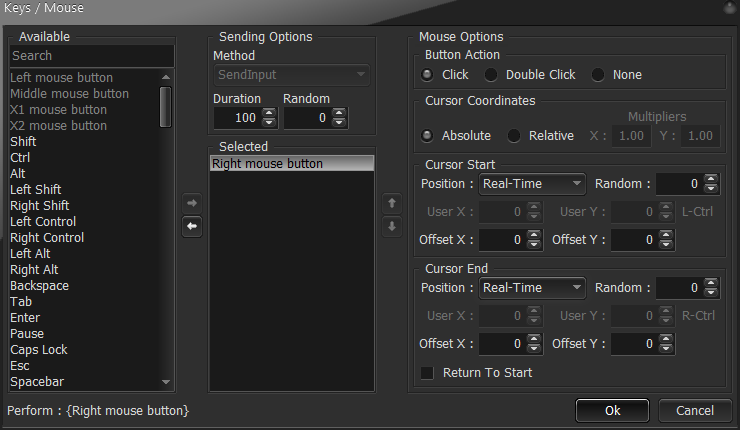Move selected item down with down arrow
The width and height of the screenshot is (740, 430).
pos(392,227)
